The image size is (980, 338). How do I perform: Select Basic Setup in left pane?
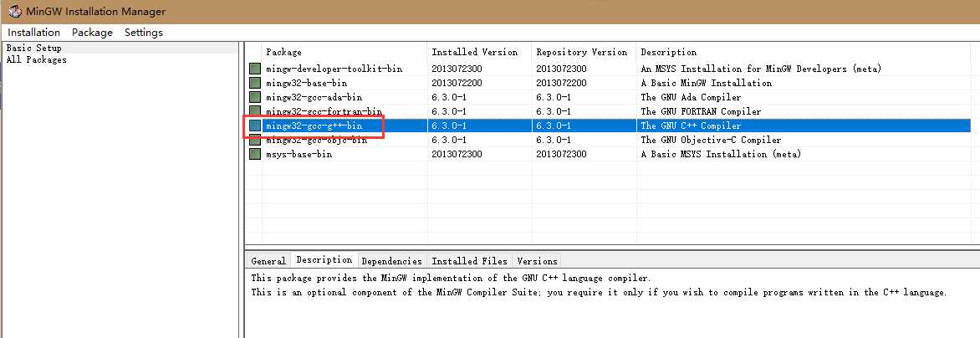33,49
